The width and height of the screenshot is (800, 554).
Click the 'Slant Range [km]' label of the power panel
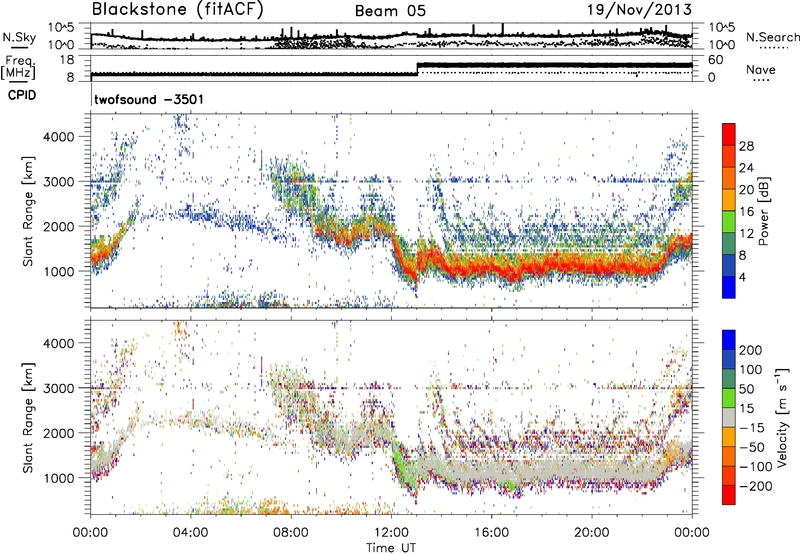pos(28,211)
